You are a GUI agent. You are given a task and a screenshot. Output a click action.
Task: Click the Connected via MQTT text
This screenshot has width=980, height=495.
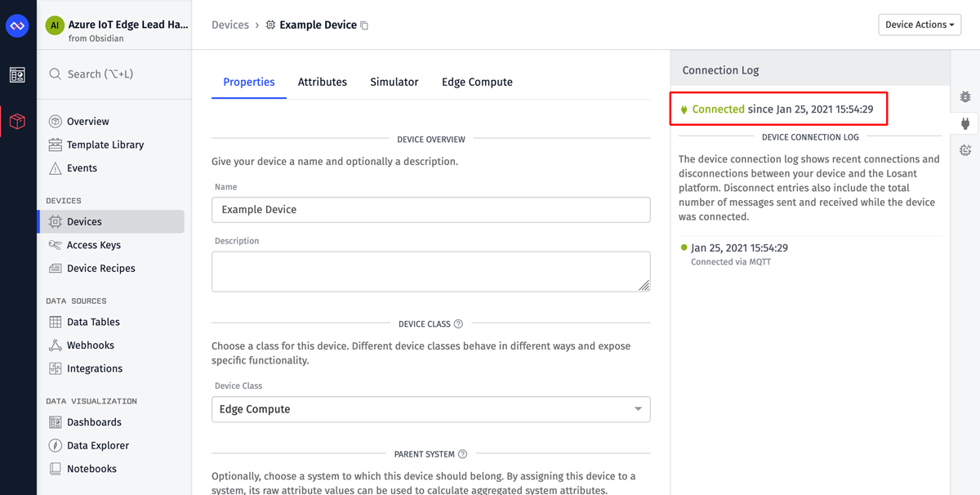click(x=731, y=262)
